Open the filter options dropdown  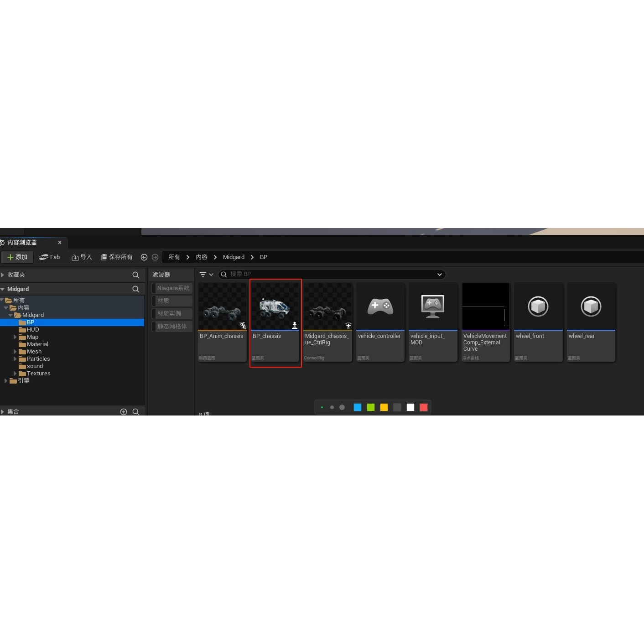tap(206, 275)
